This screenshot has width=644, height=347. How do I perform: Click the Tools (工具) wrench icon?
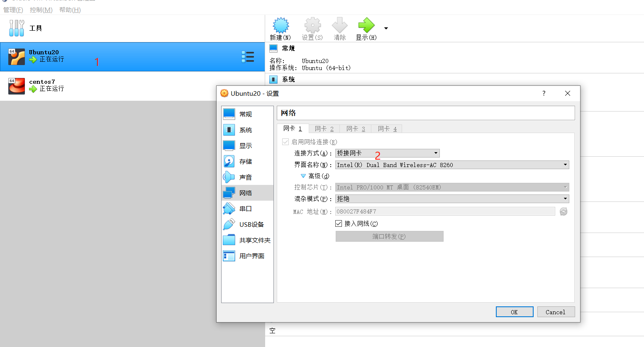coord(17,28)
